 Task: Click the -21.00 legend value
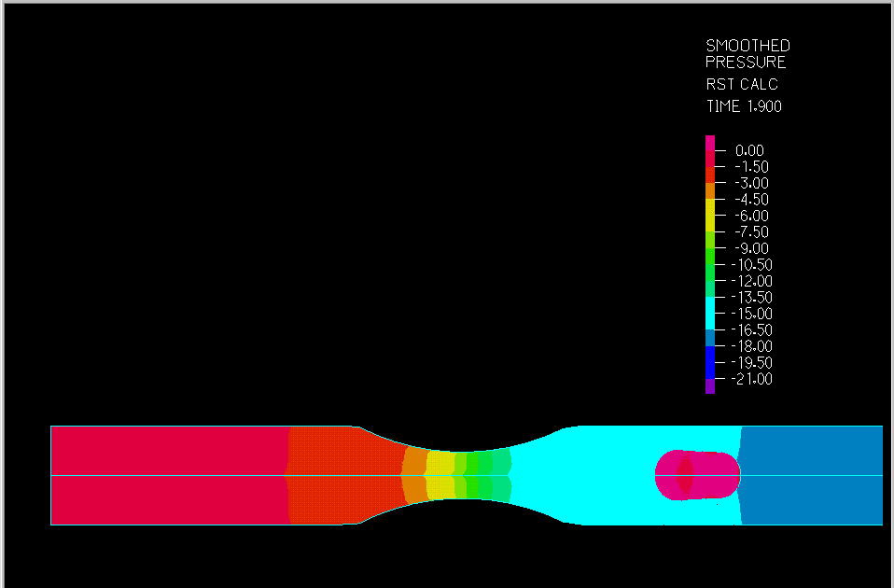[751, 379]
